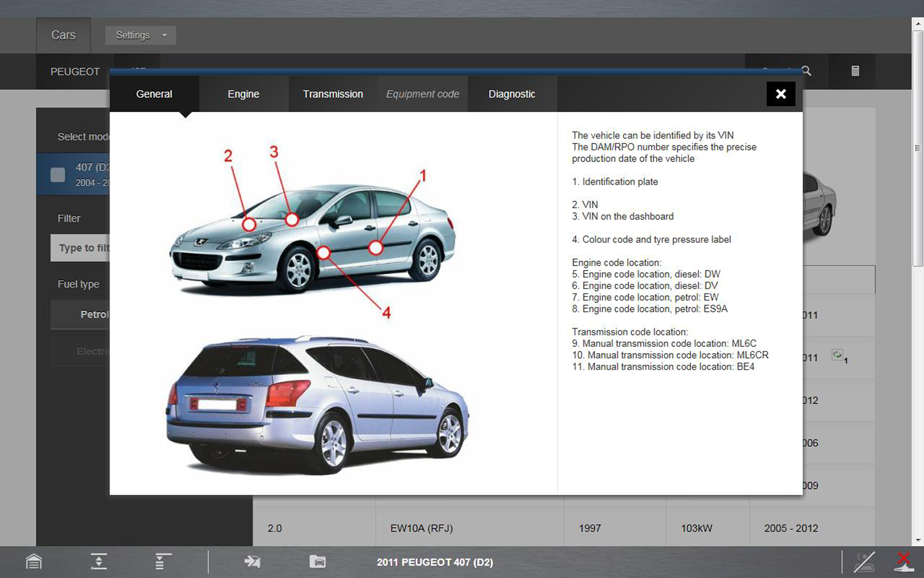Switch to the Transmission tab

coord(333,94)
